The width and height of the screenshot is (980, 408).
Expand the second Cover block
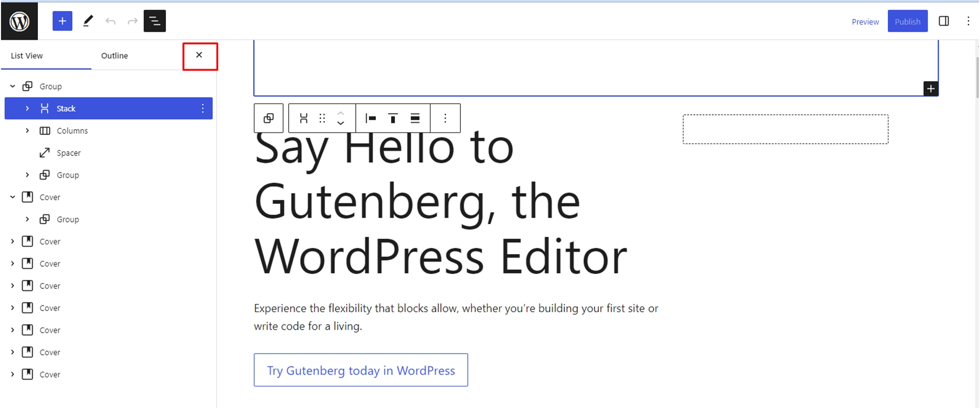click(x=12, y=241)
